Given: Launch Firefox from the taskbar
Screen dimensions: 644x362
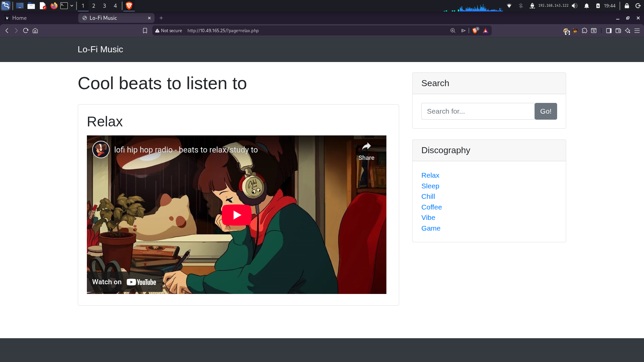Looking at the screenshot, I should 54,6.
